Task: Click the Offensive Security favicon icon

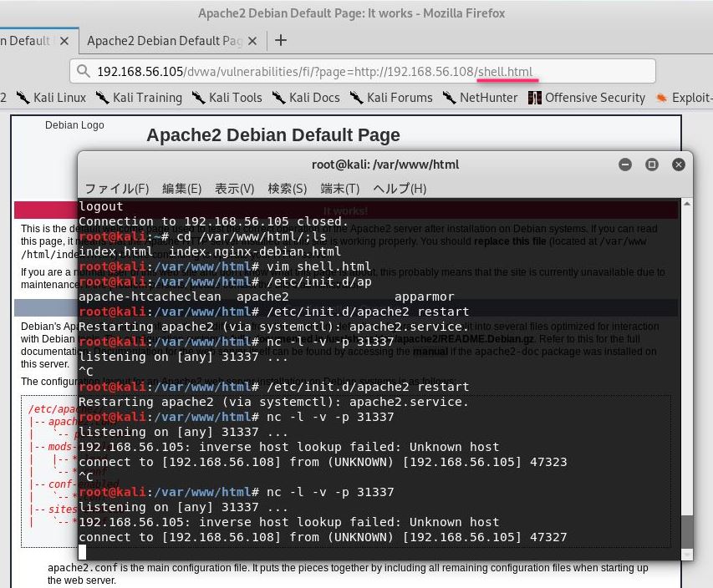Action: (x=535, y=98)
